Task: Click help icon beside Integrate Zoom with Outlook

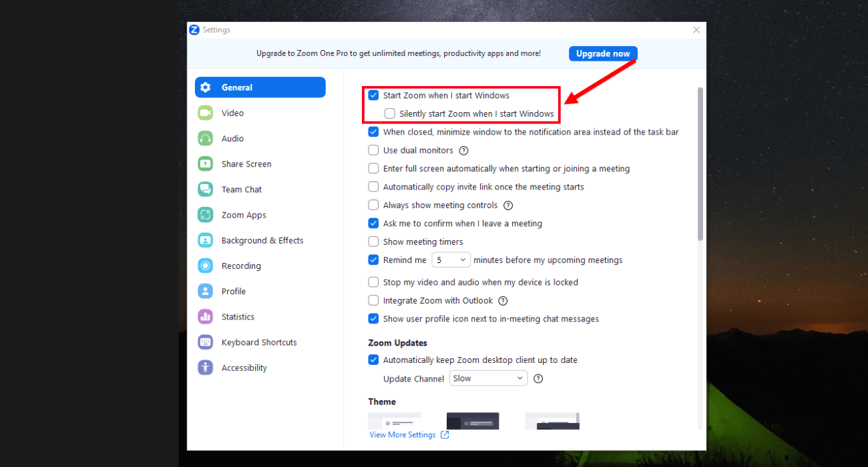Action: 503,301
